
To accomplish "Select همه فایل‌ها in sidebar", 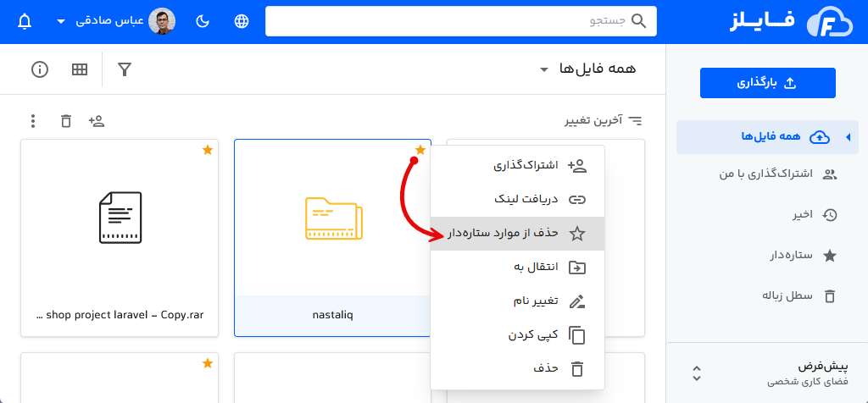I will point(768,137).
